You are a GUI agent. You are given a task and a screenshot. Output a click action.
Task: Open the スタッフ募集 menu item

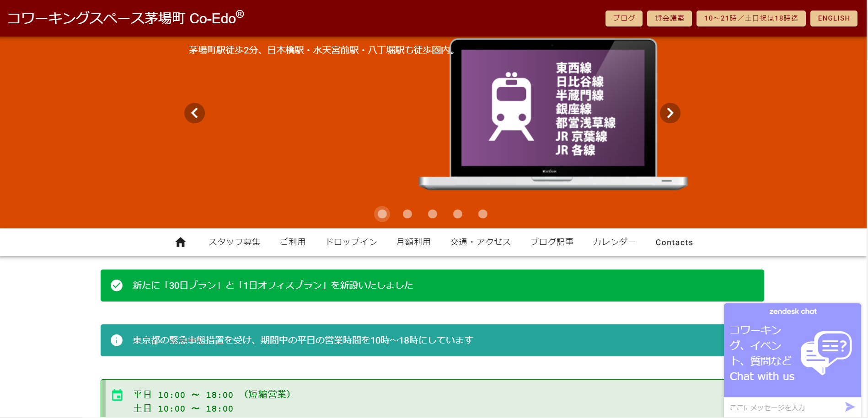pyautogui.click(x=234, y=242)
